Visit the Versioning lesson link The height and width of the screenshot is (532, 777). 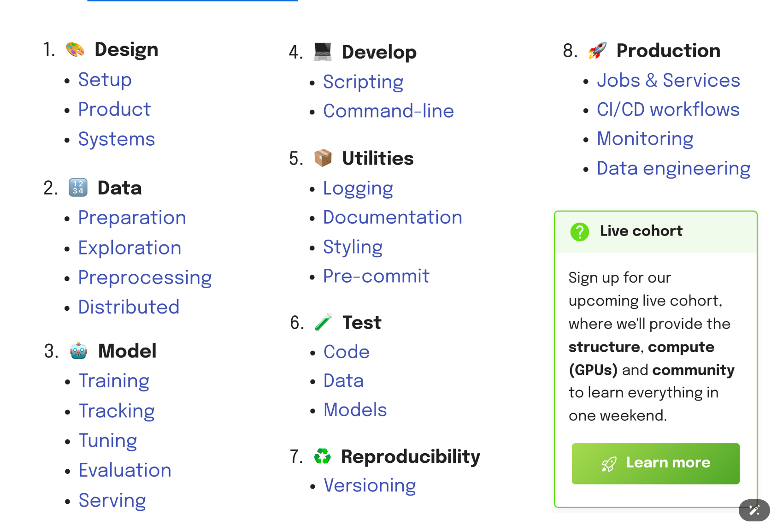[370, 485]
